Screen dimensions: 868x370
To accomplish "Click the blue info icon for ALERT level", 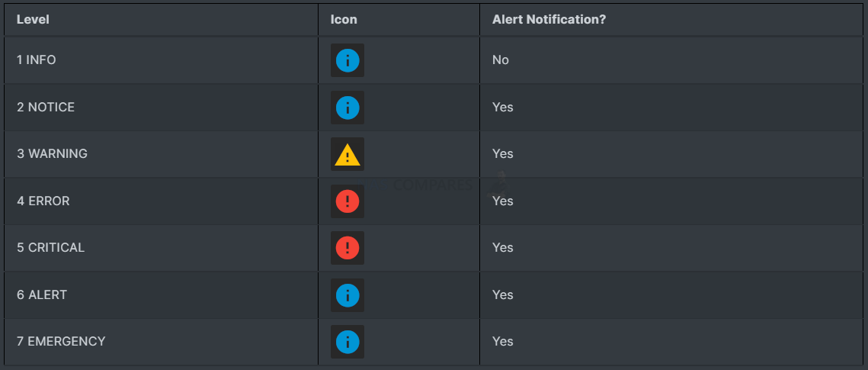I will pos(347,294).
